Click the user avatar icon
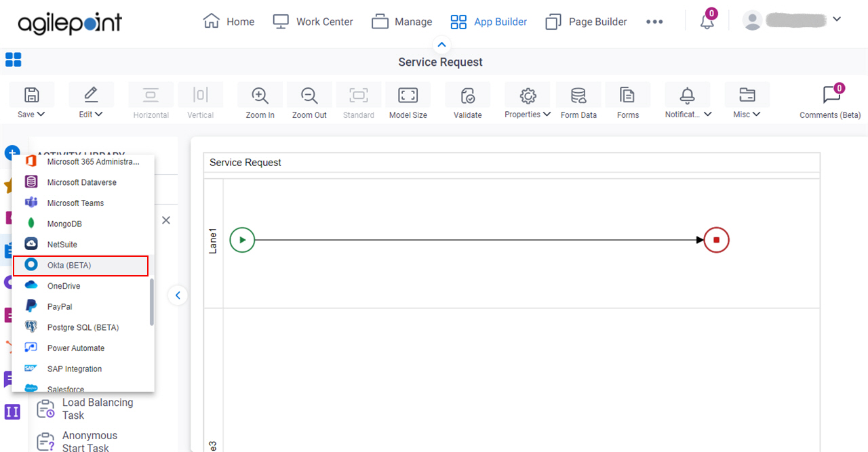 pos(753,20)
